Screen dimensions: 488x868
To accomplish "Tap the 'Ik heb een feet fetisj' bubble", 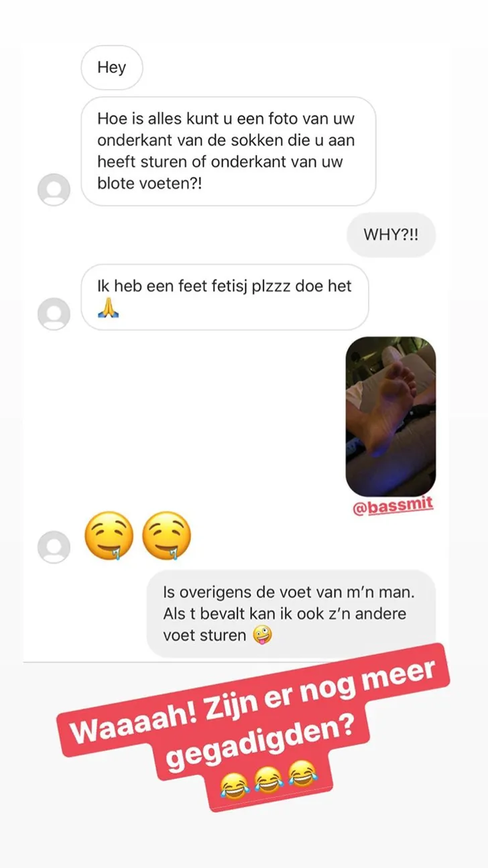I will (x=225, y=298).
